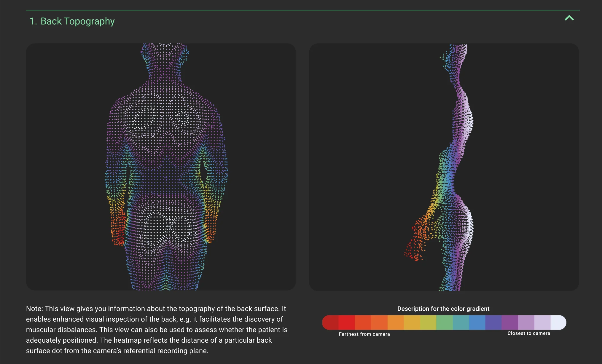Click the '1. Back Topography' section heading
Image resolution: width=602 pixels, height=364 pixels.
click(72, 21)
